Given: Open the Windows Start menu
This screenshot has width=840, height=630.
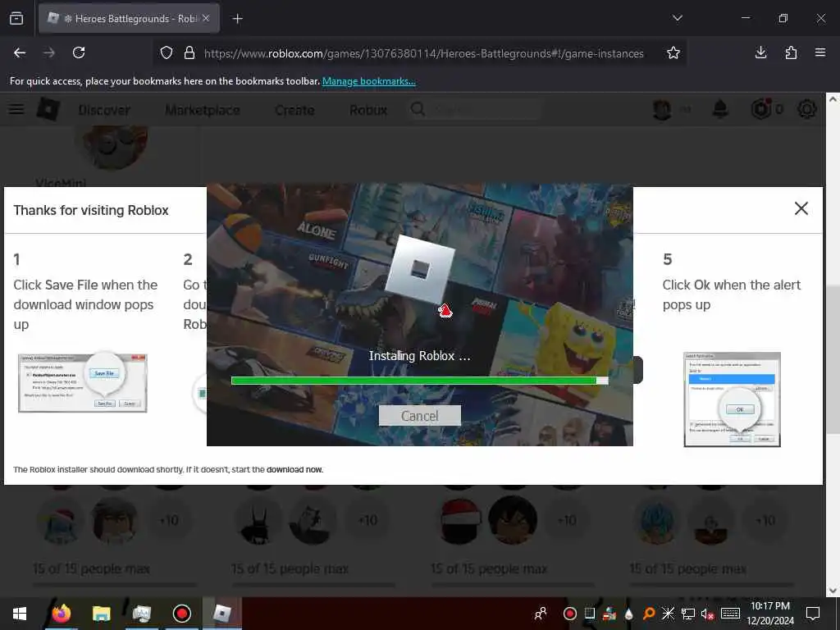Looking at the screenshot, I should coord(20,614).
